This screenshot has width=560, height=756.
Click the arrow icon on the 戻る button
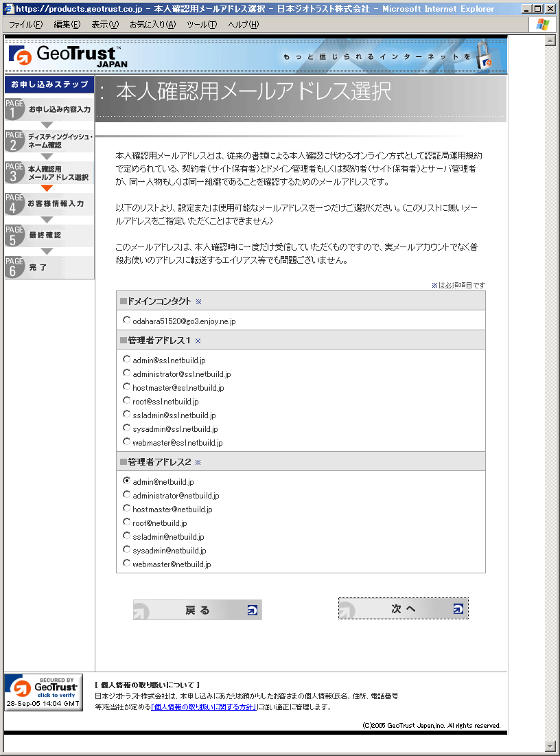[252, 610]
